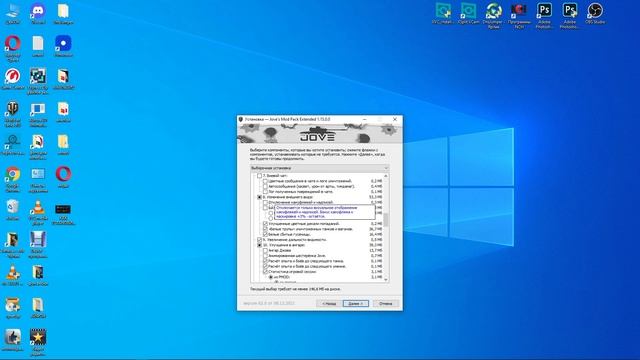Viewport: 640px width, 360px height.
Task: Open the Recycle Bin icon
Action: [13, 210]
